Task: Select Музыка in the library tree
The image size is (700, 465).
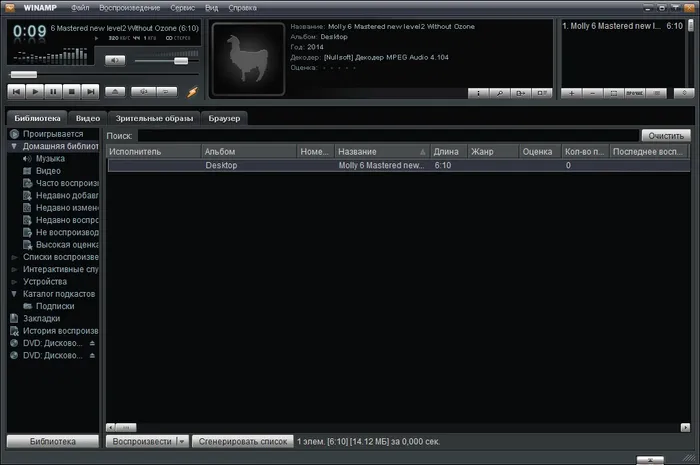Action: click(50, 158)
